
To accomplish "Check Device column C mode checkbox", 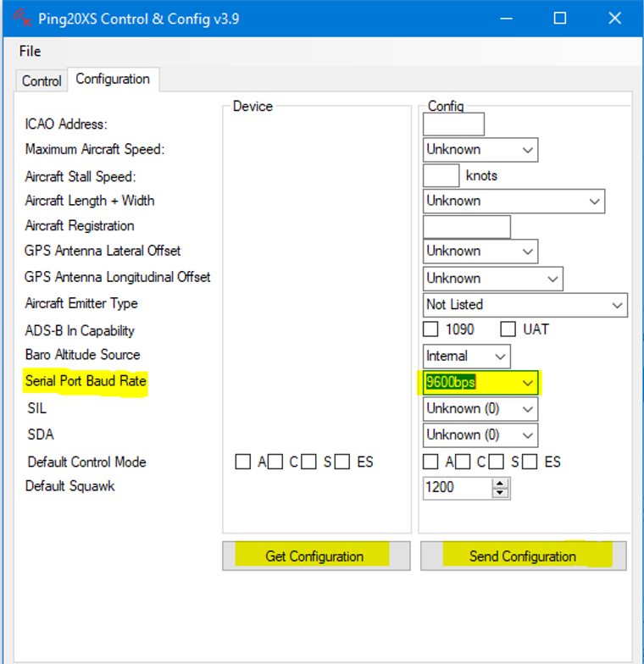I will point(275,462).
